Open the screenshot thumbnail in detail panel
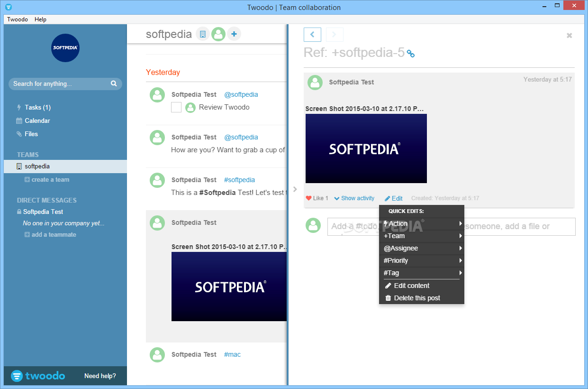Screen dimensions: 588x389 [366, 148]
